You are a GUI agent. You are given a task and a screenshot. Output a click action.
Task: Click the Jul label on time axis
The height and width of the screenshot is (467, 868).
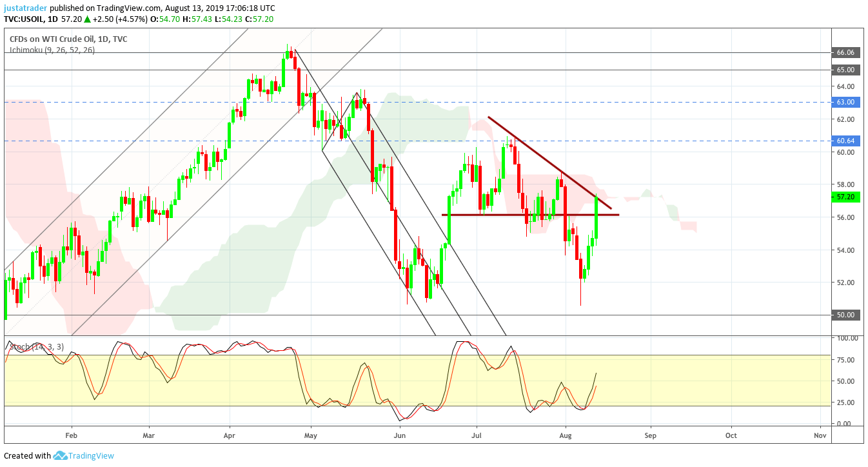[x=477, y=435]
